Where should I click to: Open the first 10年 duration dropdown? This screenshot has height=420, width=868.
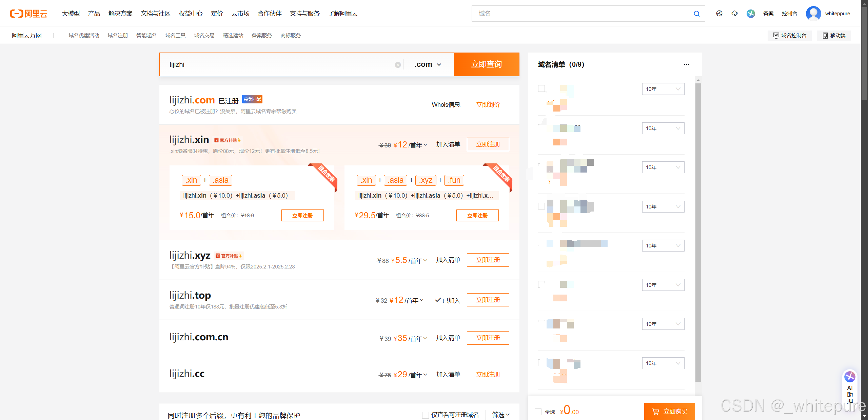[x=663, y=89]
